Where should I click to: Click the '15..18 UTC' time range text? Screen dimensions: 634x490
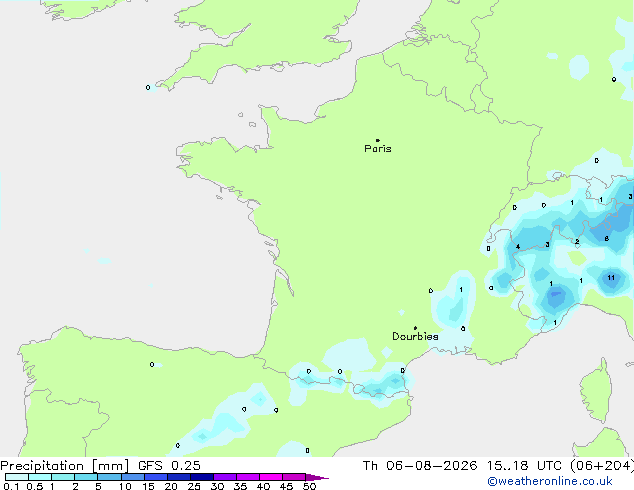click(524, 466)
